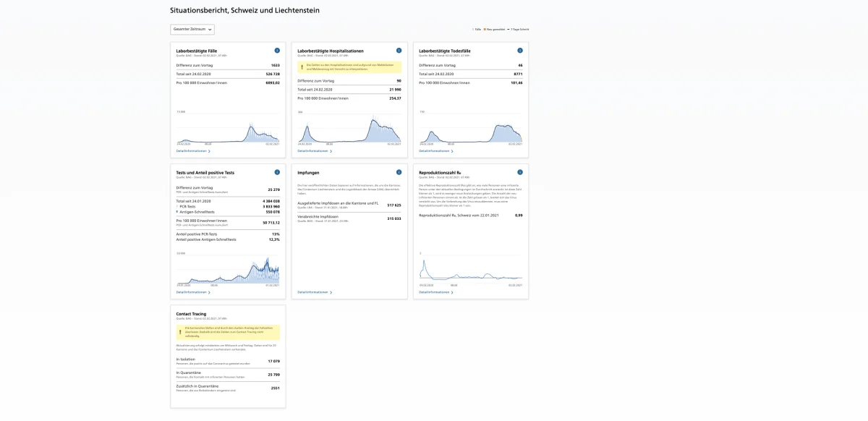Click the Laborbestätigte Fälle card heading

point(197,51)
